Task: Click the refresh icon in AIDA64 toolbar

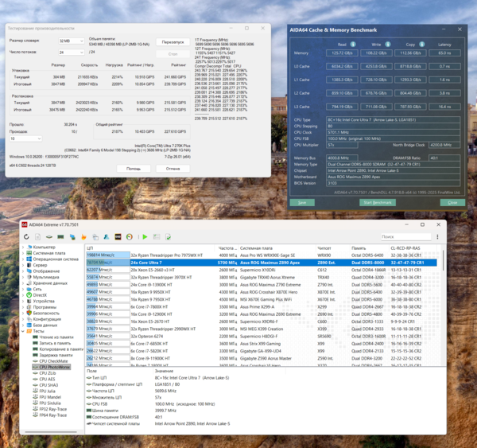Action: [x=26, y=236]
